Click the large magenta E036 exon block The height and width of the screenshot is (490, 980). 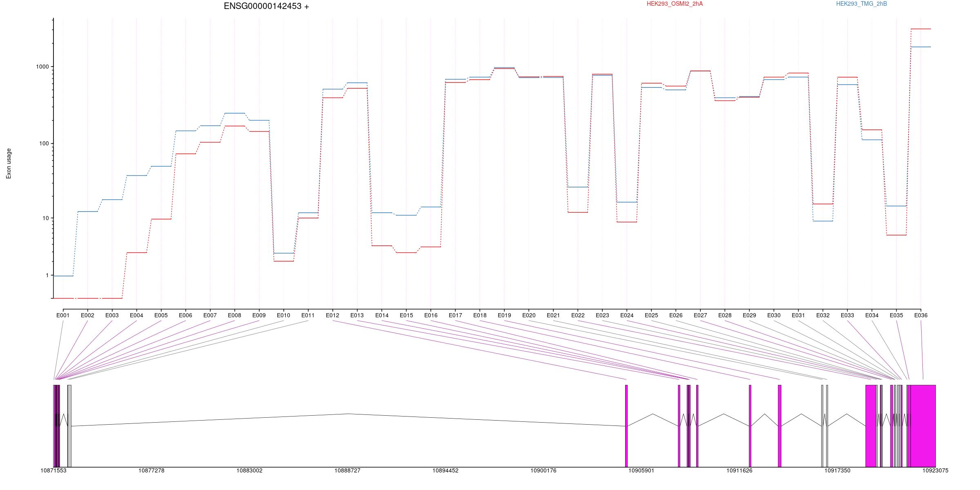point(923,426)
